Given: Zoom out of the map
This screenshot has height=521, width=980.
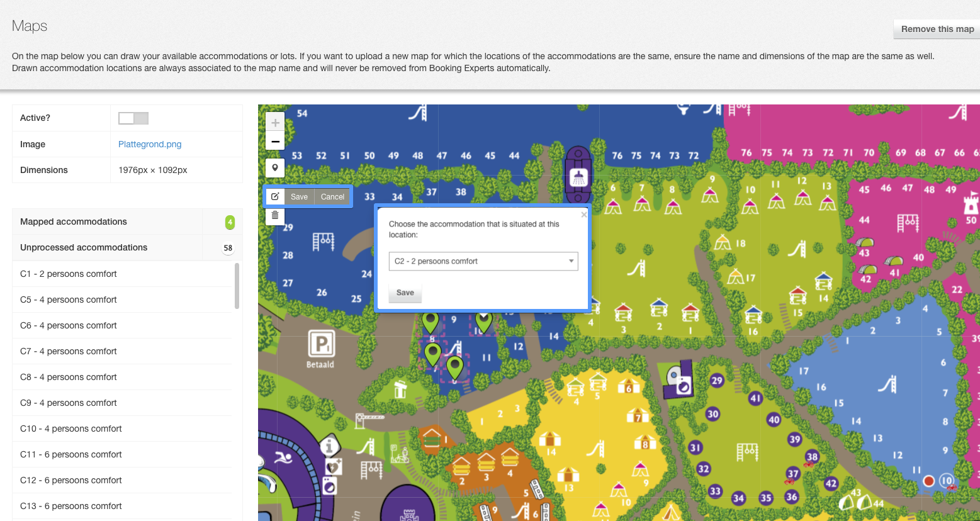Looking at the screenshot, I should (275, 142).
